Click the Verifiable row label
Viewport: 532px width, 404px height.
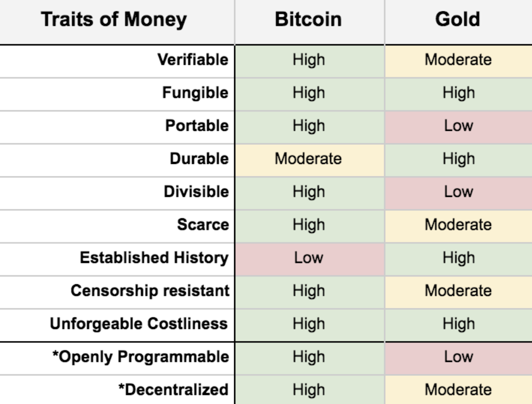point(193,60)
